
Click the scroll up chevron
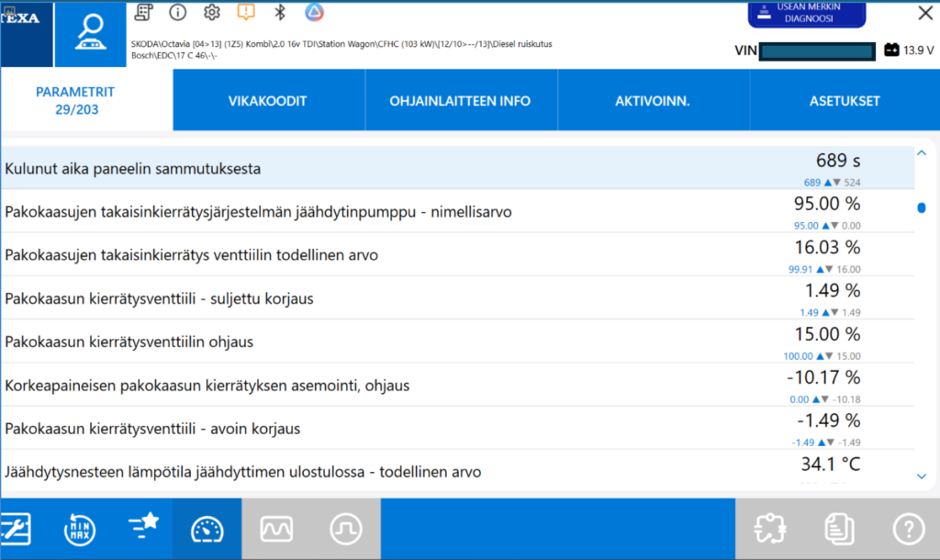coord(922,153)
